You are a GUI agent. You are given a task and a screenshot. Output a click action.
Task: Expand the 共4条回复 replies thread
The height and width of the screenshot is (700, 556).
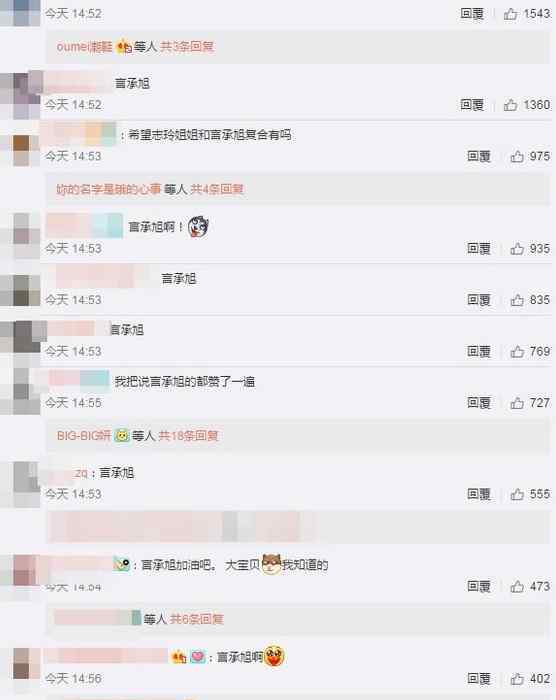217,189
